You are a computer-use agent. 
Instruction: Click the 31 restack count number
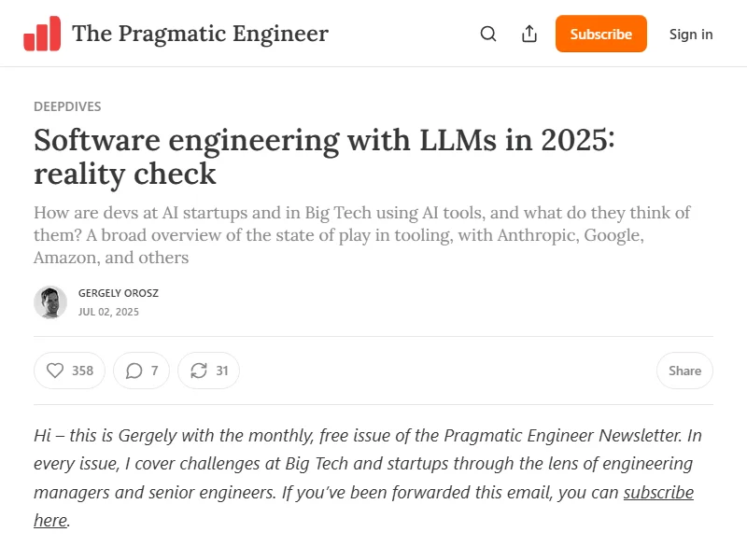tap(222, 371)
